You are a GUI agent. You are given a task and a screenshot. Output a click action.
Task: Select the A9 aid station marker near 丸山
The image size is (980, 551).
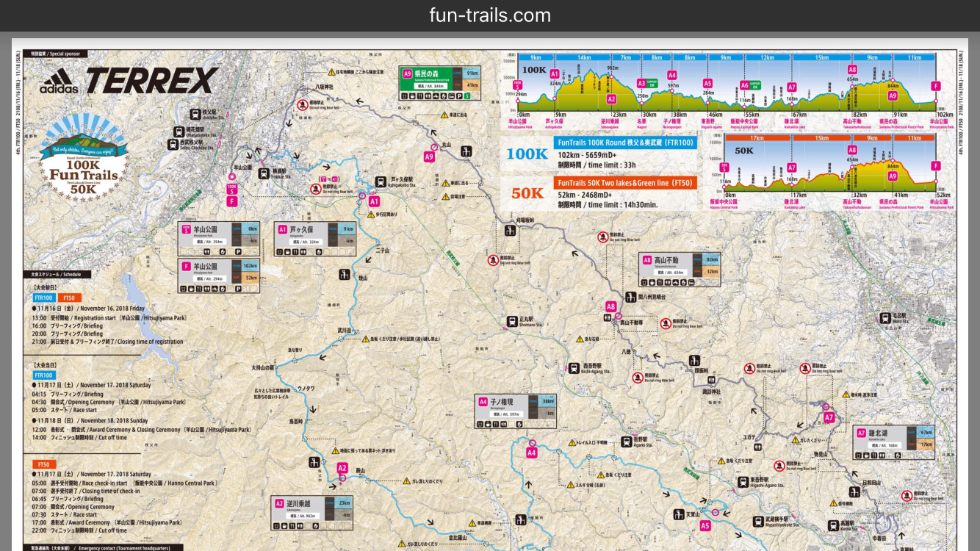click(429, 156)
